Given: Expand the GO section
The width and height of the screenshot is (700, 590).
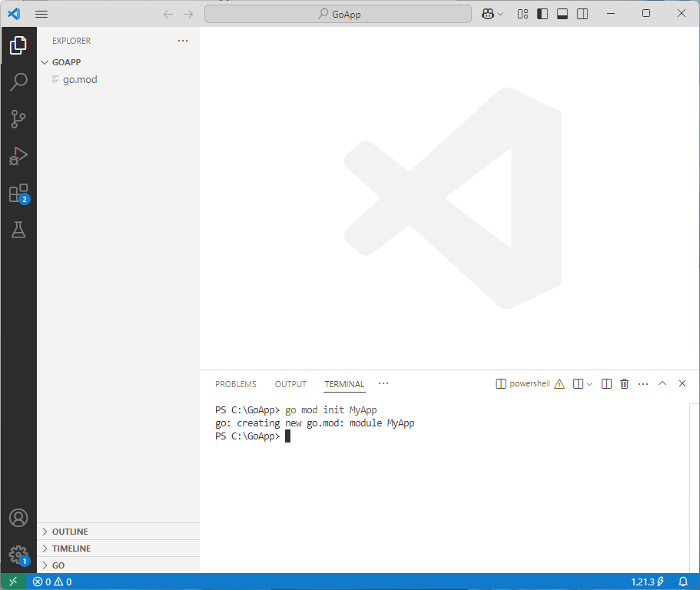Looking at the screenshot, I should click(x=118, y=565).
